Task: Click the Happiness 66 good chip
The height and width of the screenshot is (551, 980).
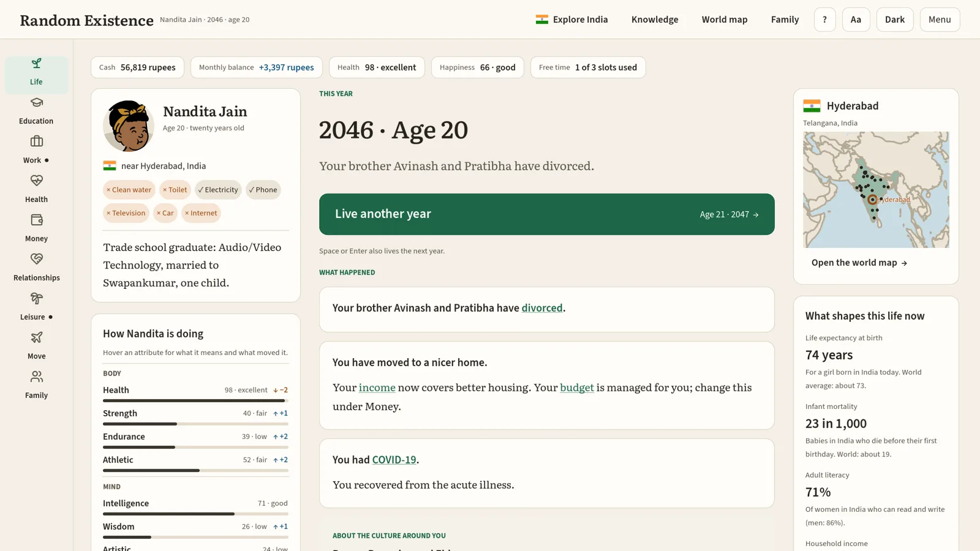Action: tap(477, 67)
